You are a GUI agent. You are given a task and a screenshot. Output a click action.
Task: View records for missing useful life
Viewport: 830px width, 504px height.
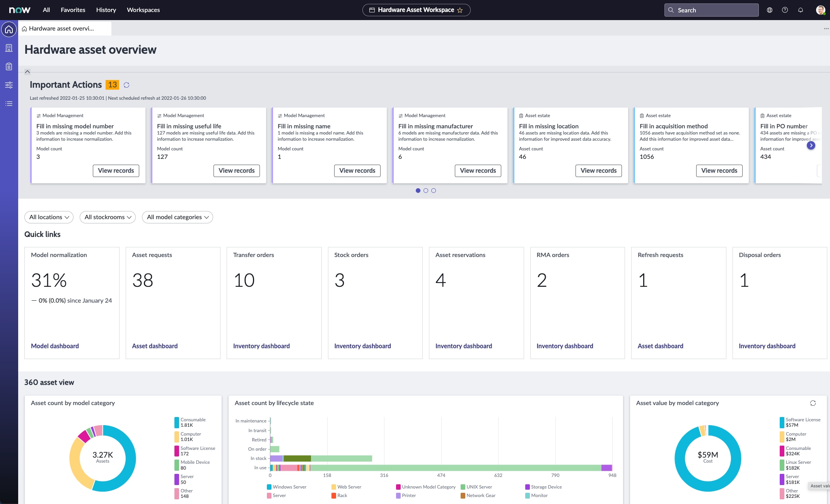tap(237, 171)
